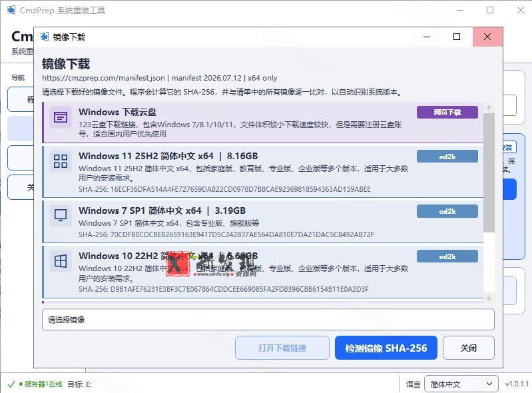Click the Windows 下载云盘 list icon
Viewport: 532px width, 393px height.
61,117
